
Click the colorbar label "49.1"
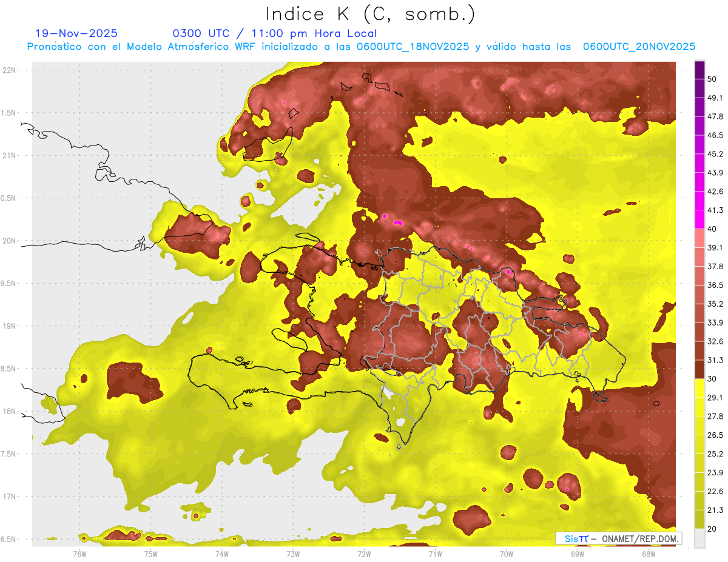[715, 98]
